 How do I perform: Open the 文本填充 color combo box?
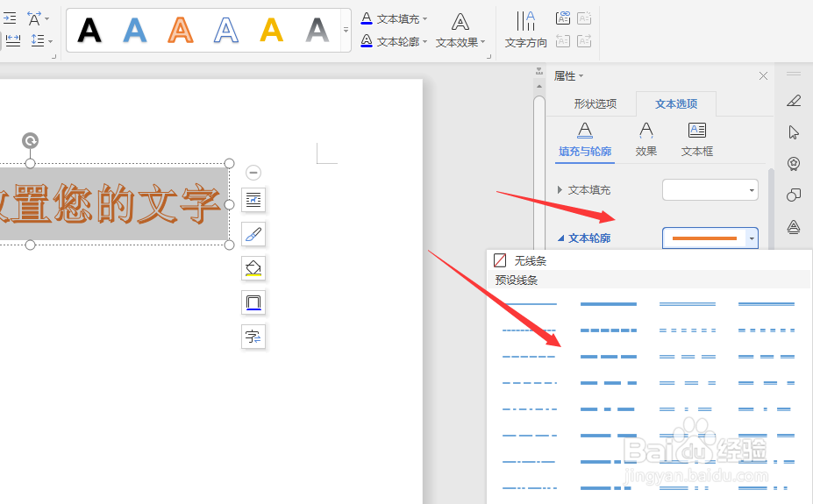tap(710, 189)
